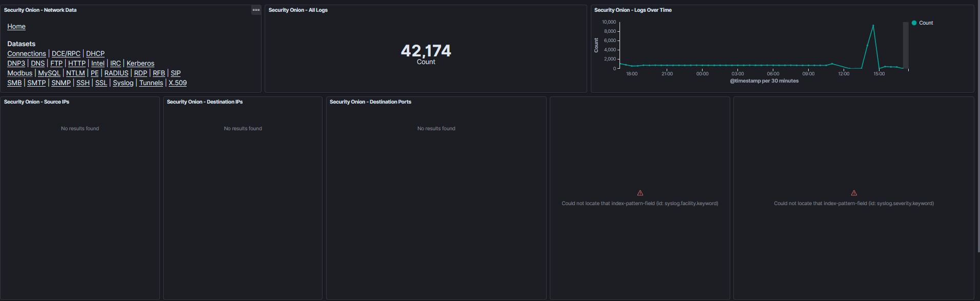Open the SMB dataset link
980x301 pixels.
tap(14, 83)
